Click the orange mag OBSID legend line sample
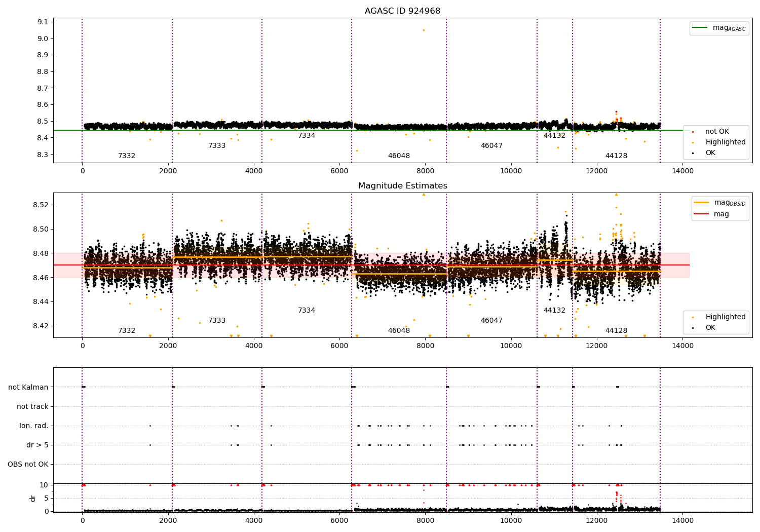 point(702,203)
